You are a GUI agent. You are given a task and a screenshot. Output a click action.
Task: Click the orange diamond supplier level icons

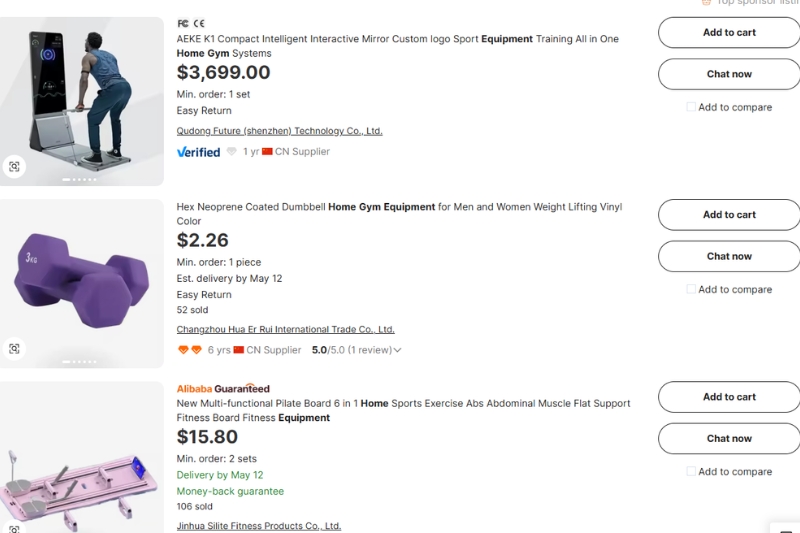pos(190,350)
